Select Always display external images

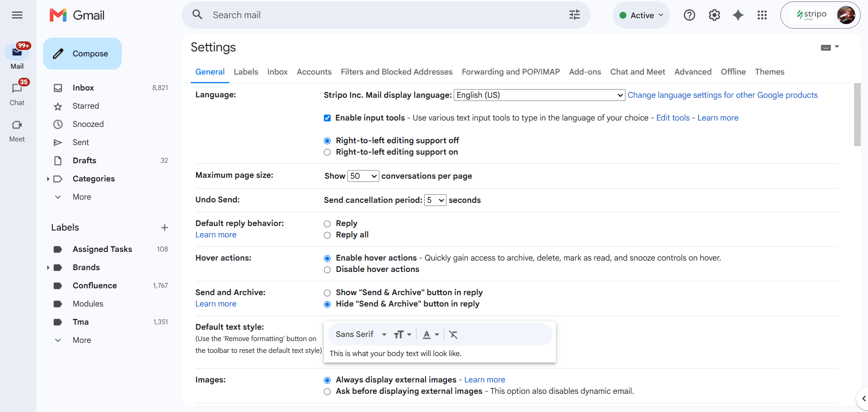click(x=327, y=380)
